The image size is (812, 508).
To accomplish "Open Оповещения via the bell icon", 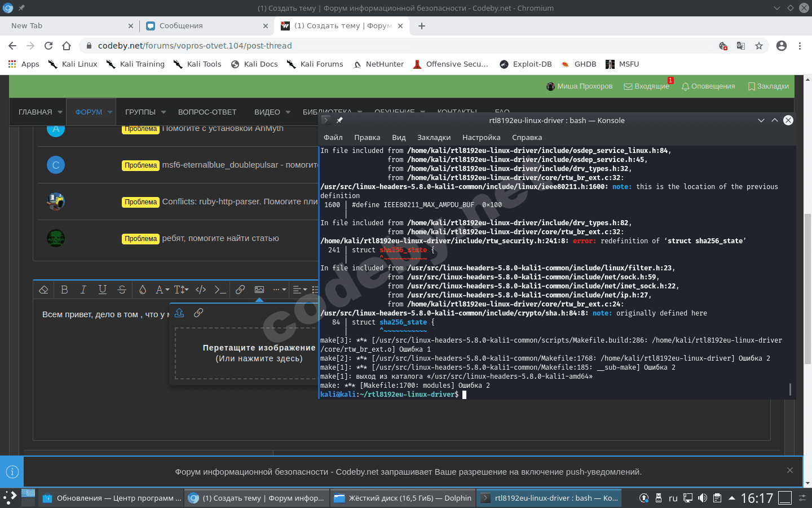I will coord(708,86).
